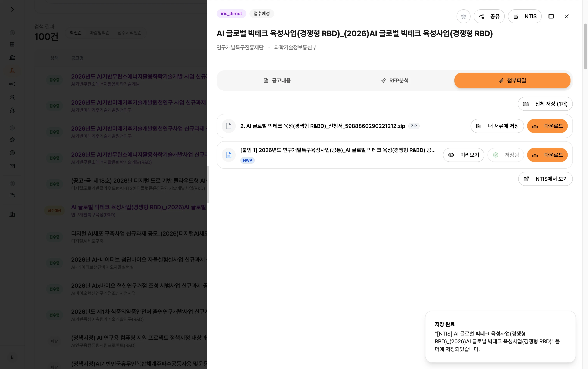
Task: Open the envelope mail icon in sidebar
Action: click(12, 166)
